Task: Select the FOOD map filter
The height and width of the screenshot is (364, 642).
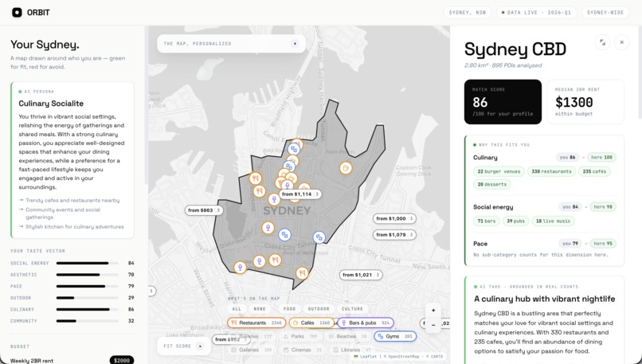Action: point(289,309)
